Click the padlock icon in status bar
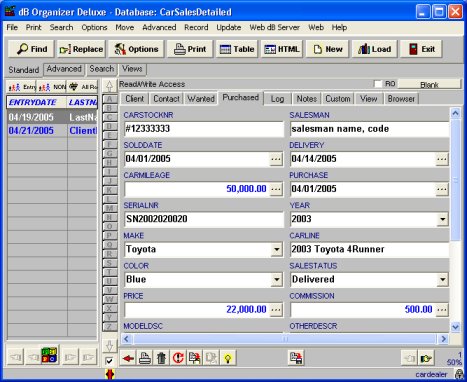 click(459, 374)
